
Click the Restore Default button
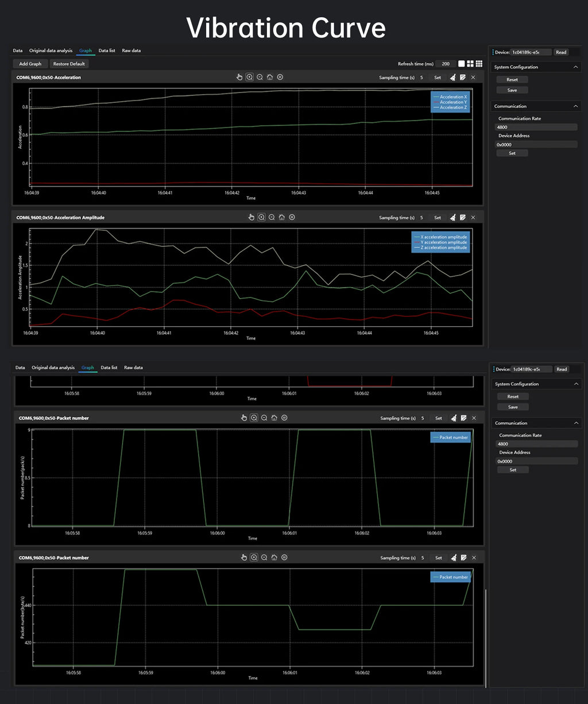tap(69, 64)
